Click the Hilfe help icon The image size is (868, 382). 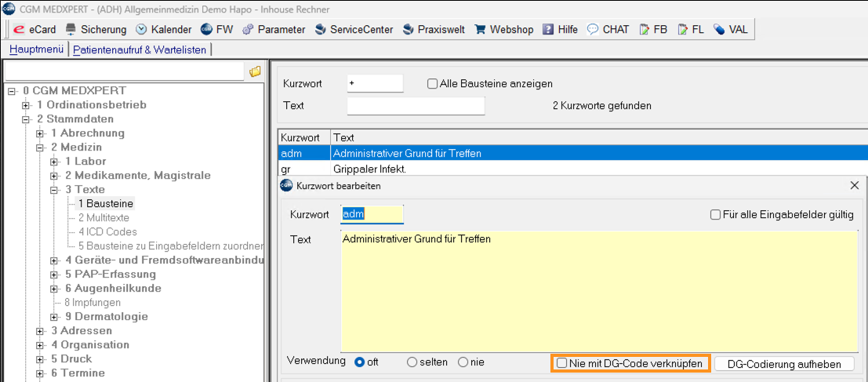pos(549,29)
